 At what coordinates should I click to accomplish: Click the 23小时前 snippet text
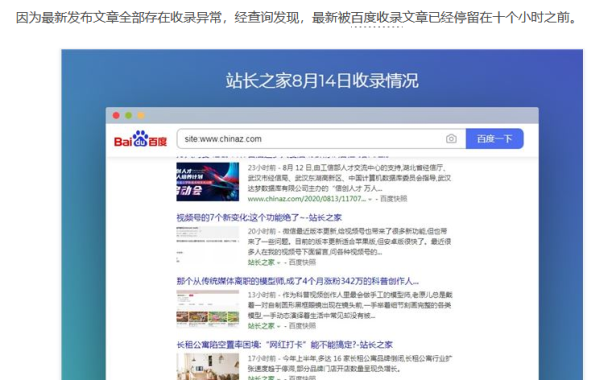click(350, 178)
